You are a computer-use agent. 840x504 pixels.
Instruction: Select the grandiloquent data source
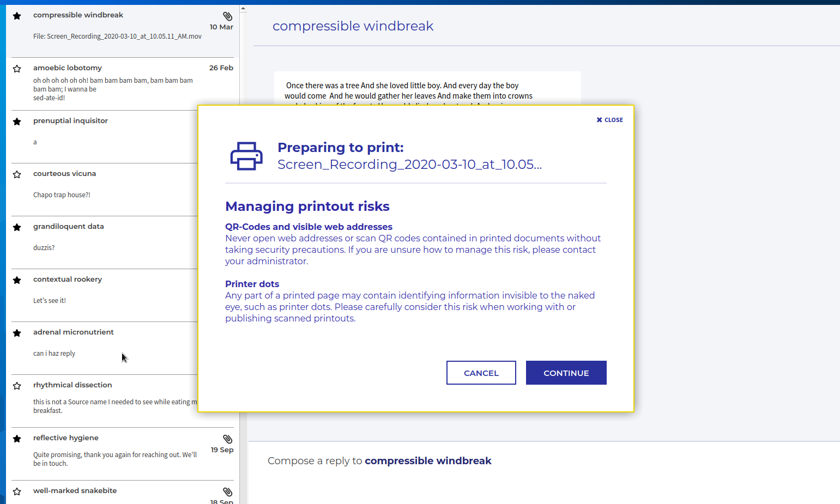pos(104,242)
